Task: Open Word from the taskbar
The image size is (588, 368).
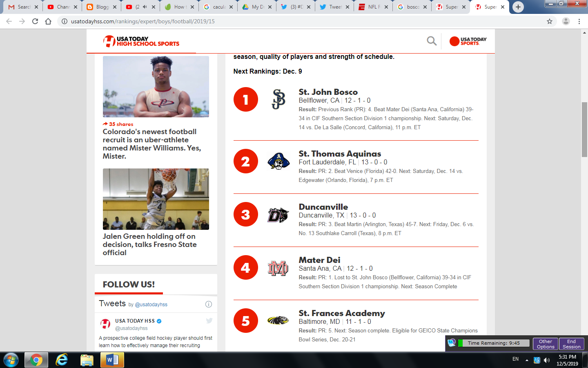Action: coord(112,360)
